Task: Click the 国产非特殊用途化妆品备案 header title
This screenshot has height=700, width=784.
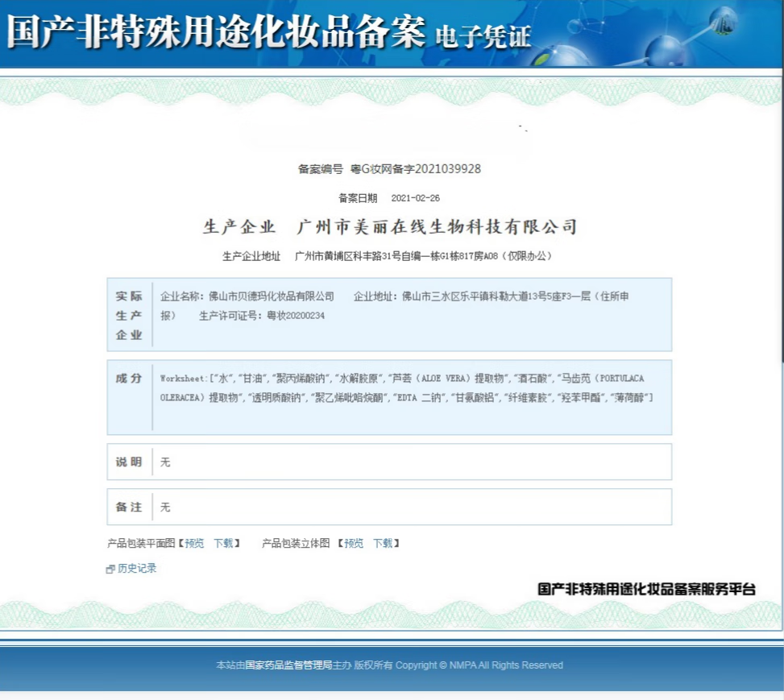Action: coord(215,33)
